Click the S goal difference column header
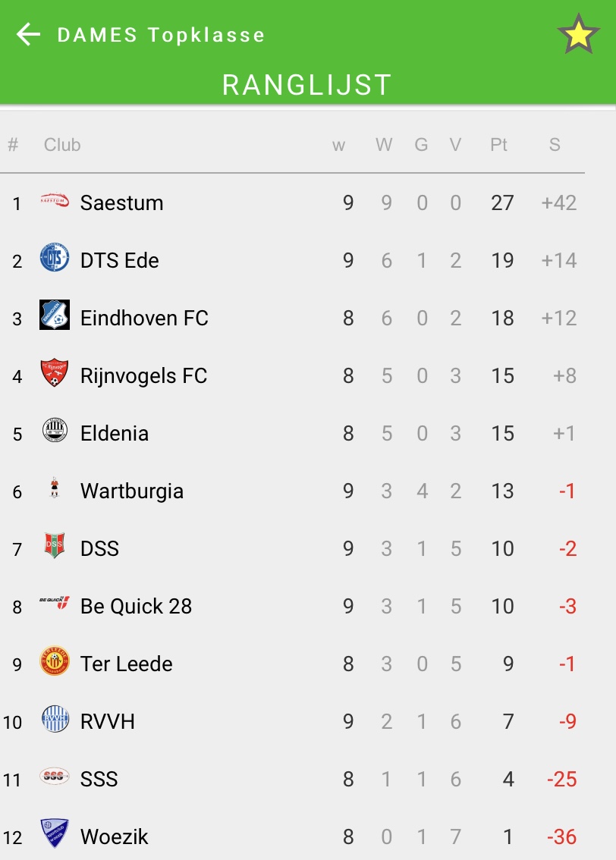This screenshot has height=860, width=616. point(555,145)
